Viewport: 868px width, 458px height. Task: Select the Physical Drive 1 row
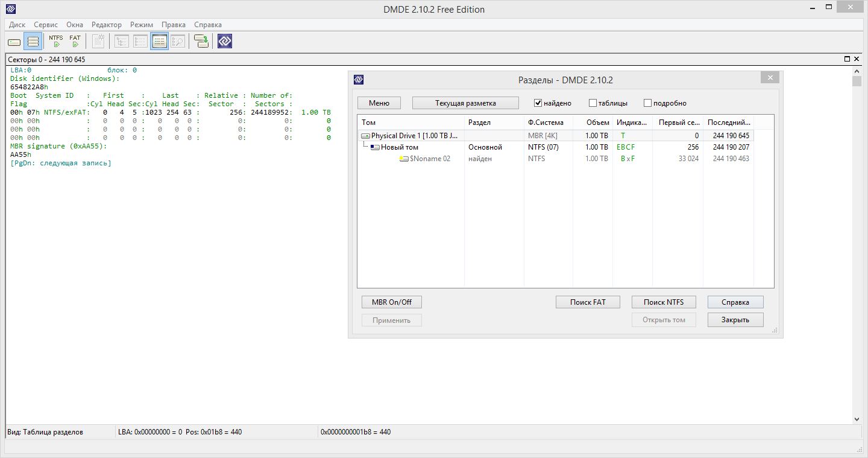tap(556, 136)
